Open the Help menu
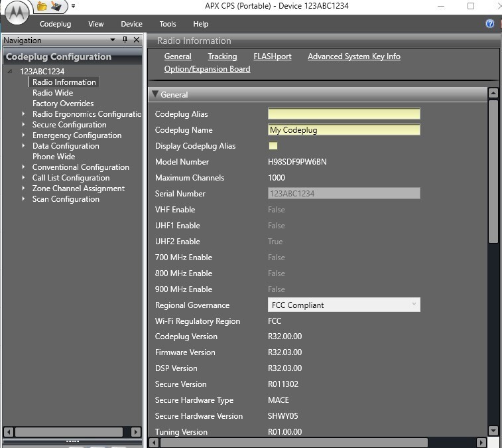Viewport: 502px width, 448px height. [201, 24]
